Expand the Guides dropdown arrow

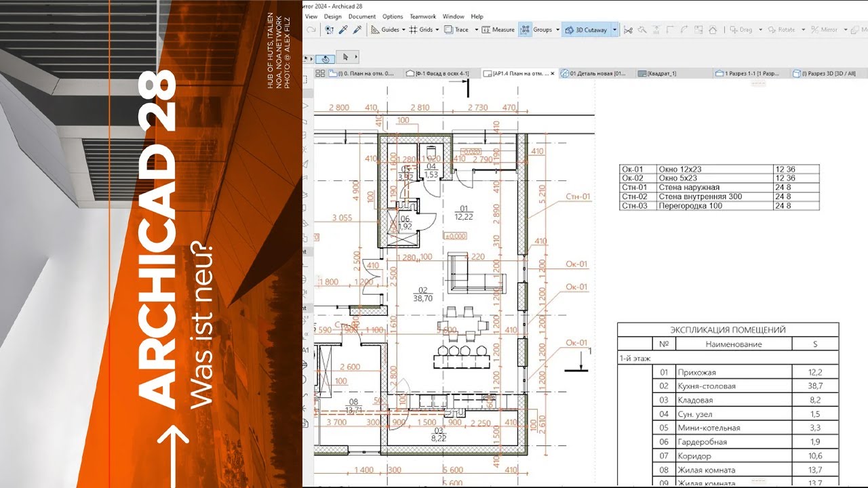point(403,30)
